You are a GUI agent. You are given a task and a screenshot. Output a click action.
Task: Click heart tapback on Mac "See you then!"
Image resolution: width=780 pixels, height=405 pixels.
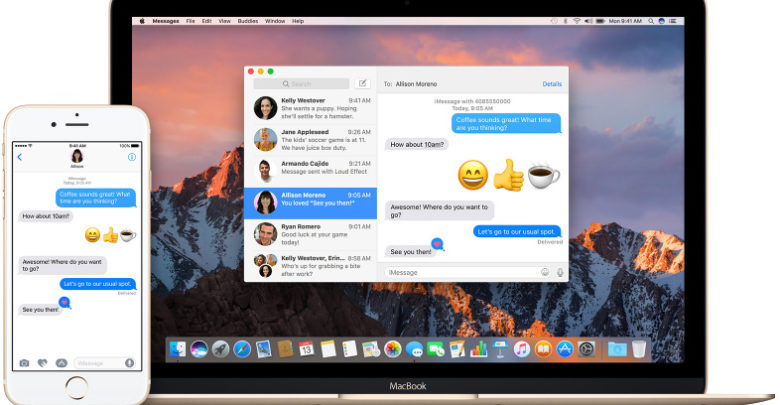437,244
